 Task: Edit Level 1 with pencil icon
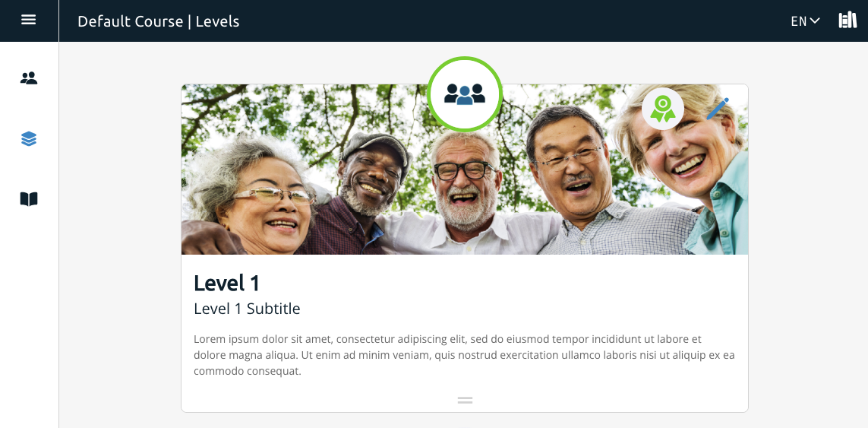pyautogui.click(x=718, y=109)
